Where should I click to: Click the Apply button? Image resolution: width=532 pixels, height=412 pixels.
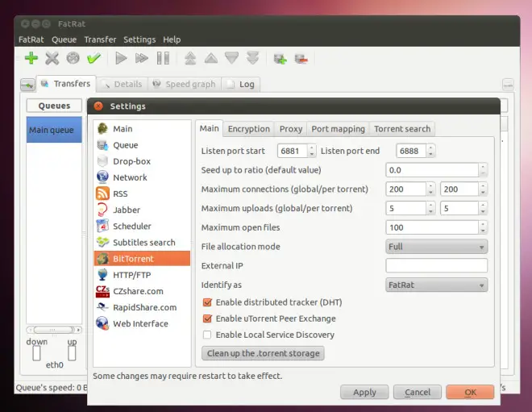coord(364,393)
